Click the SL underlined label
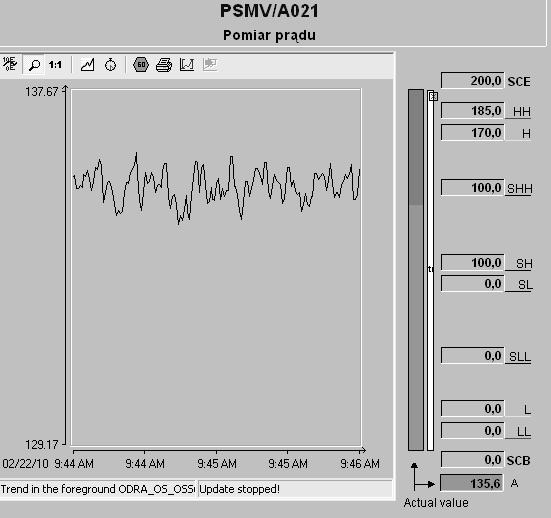 click(525, 285)
